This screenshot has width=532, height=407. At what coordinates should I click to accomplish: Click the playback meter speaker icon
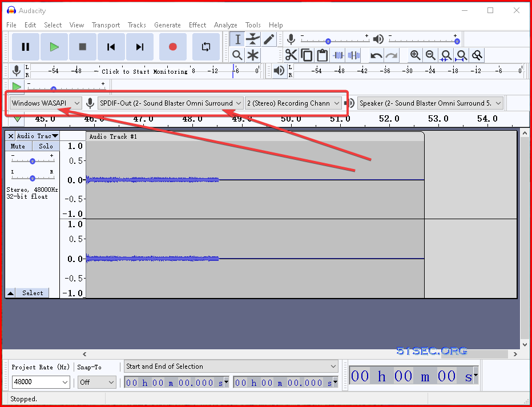(279, 71)
